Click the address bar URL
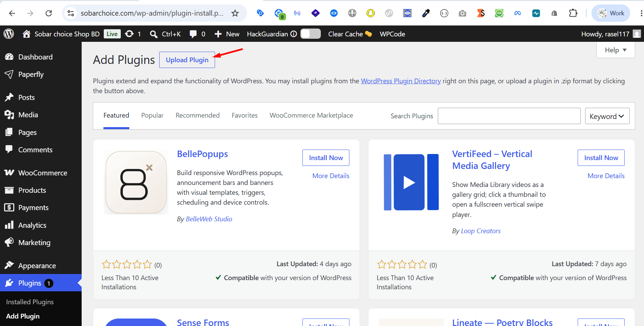This screenshot has width=644, height=326. 152,13
